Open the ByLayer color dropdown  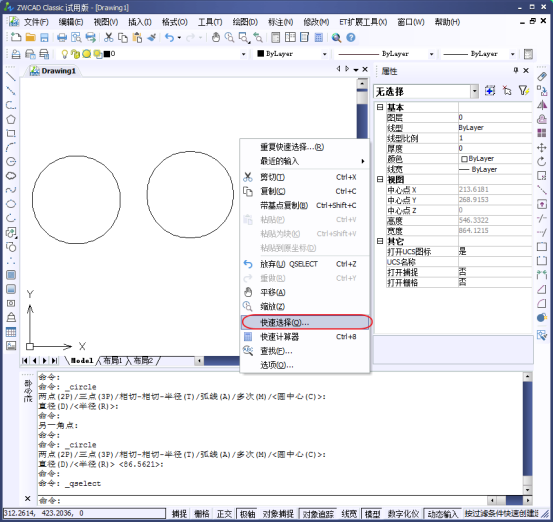(x=324, y=54)
